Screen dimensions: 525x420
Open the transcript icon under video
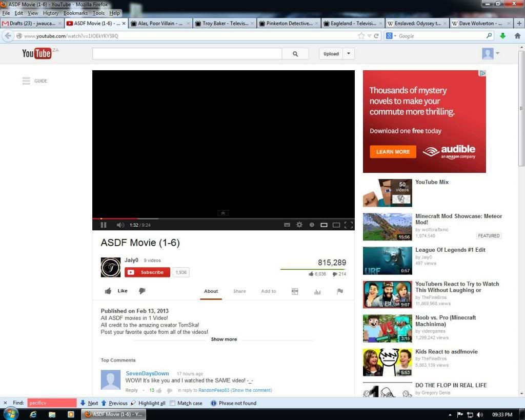295,291
